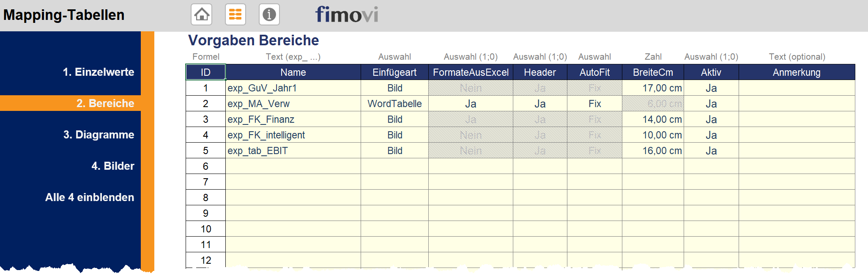The height and width of the screenshot is (276, 868).
Task: Go to 3. Diagramme section
Action: pos(99,135)
